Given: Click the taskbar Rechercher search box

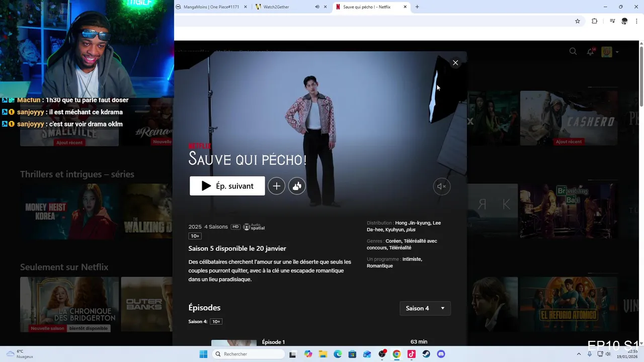Looking at the screenshot, I should [x=249, y=354].
